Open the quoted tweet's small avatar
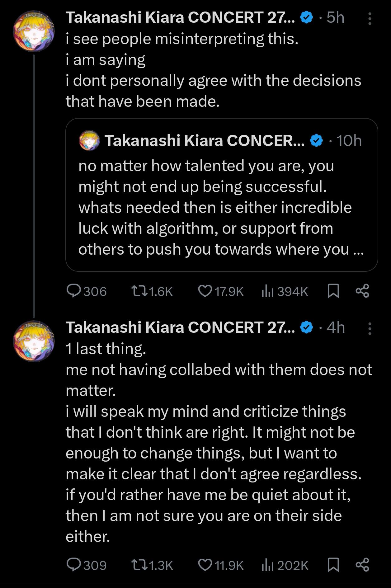391x588 pixels. (89, 141)
